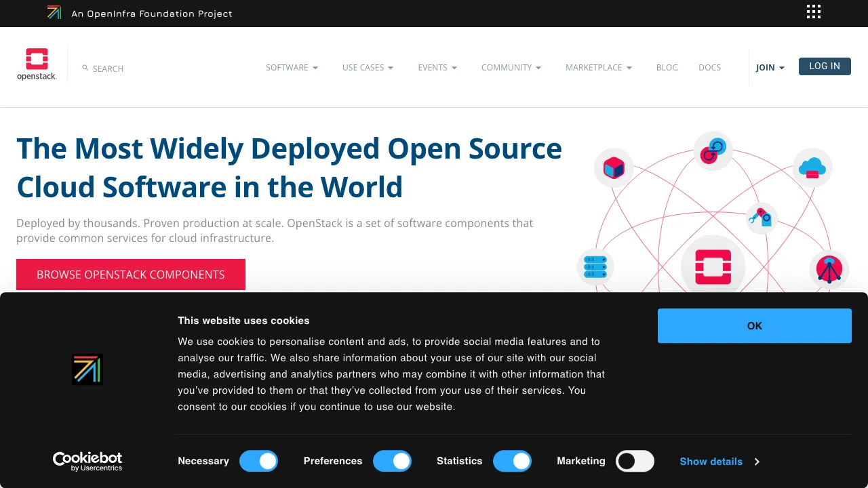Select the cloud icon in the network diagram
This screenshot has width=868, height=488.
812,167
